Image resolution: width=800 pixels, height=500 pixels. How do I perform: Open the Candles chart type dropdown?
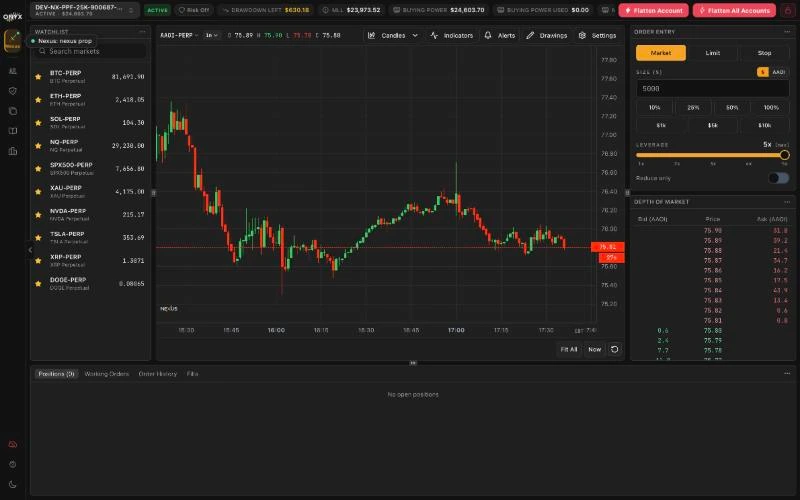tap(393, 35)
